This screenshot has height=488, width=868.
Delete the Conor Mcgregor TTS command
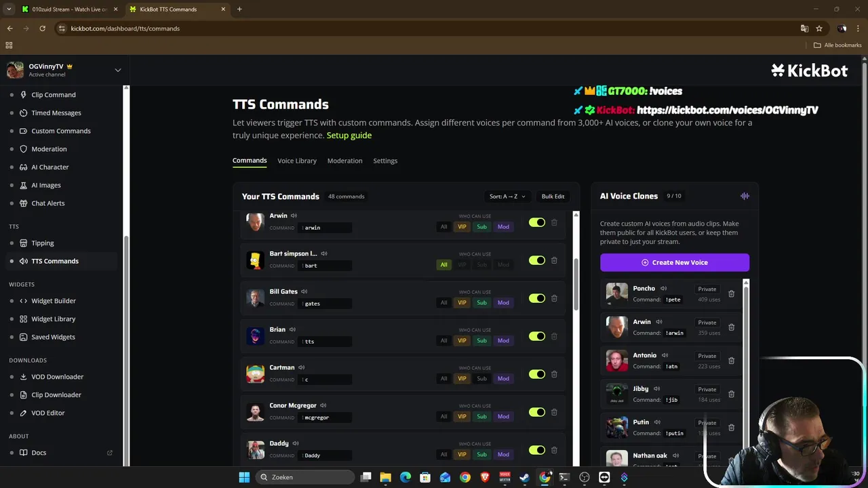554,412
